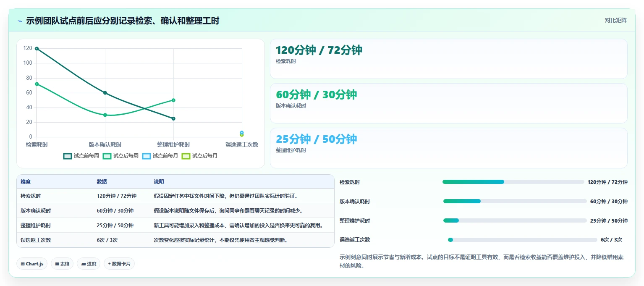Toggle the 试点后每周 legend swatch
The image size is (644, 286).
pos(107,156)
